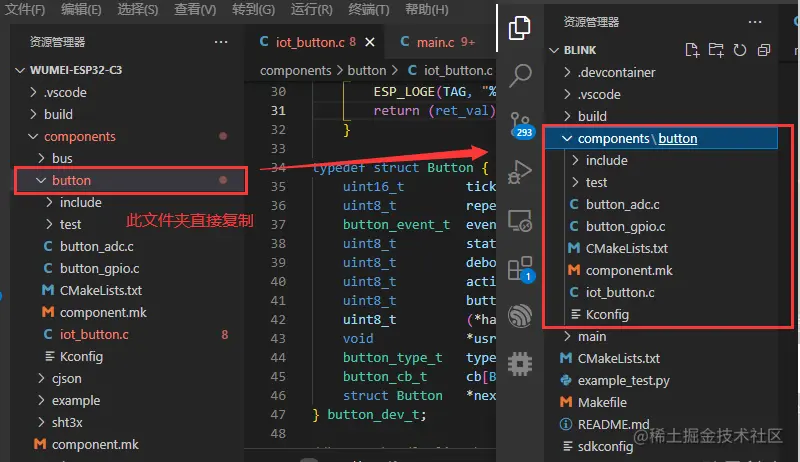Open the ESP-IDF Explorer icon

[x=520, y=315]
